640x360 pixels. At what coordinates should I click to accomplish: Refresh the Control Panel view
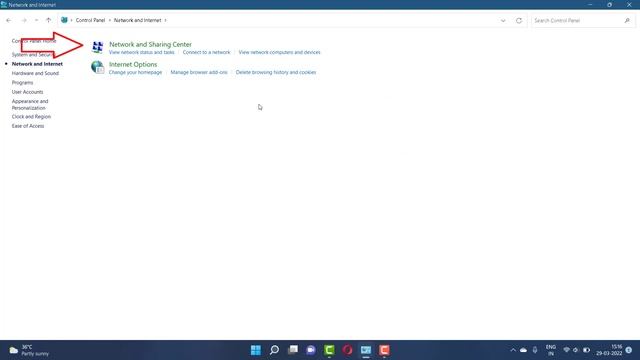519,20
